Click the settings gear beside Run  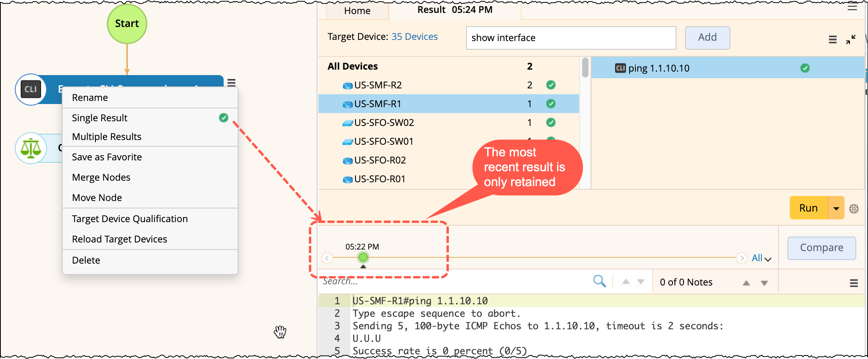(854, 209)
